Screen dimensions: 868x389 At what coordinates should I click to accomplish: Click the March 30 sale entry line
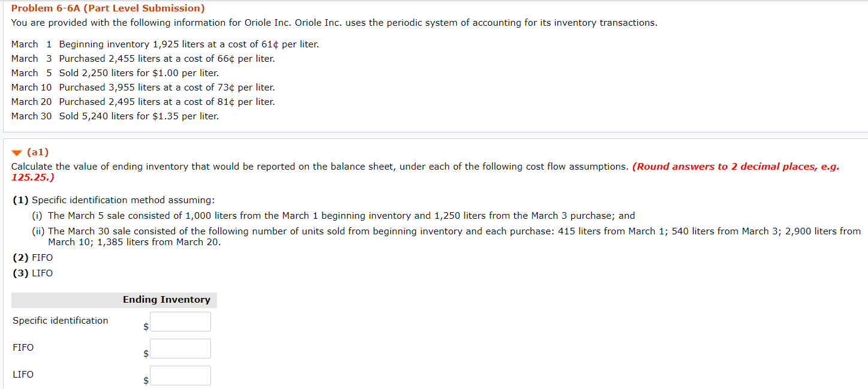pos(114,116)
